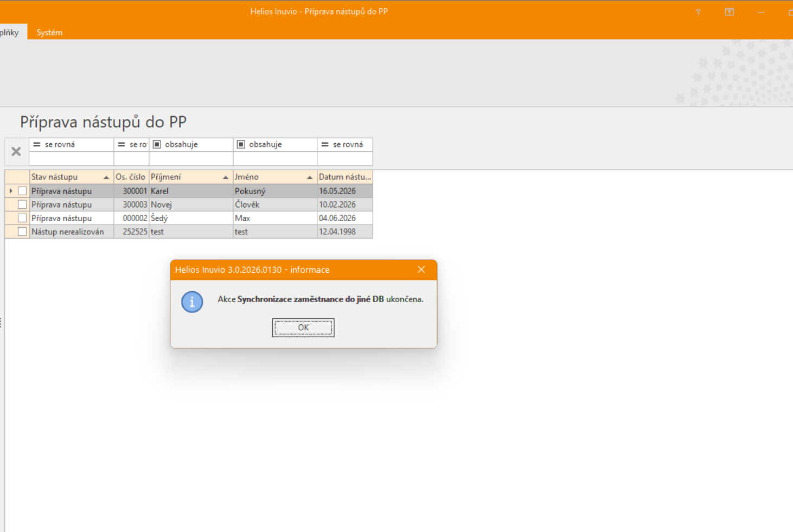Click the 'Synchronizace zaměstnance do jiné DB' message

311,299
